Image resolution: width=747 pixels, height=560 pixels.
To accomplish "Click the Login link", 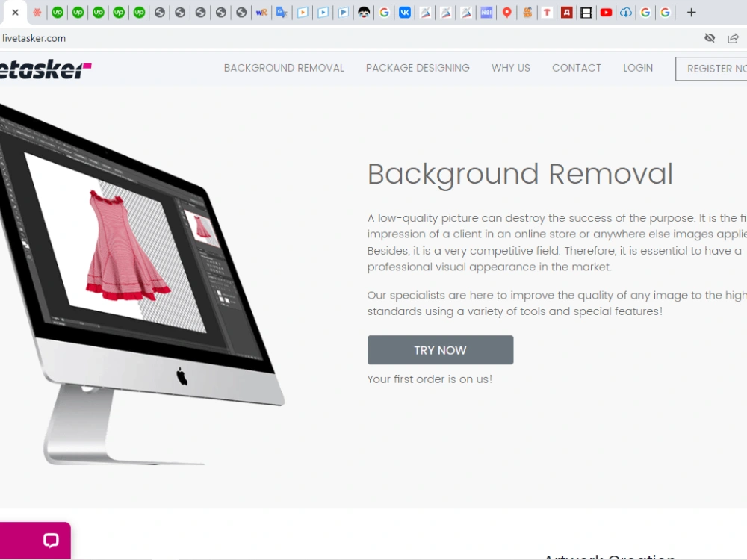I will pyautogui.click(x=638, y=68).
